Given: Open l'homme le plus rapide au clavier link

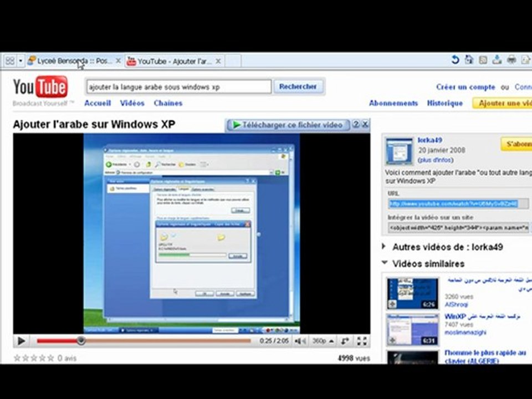Looking at the screenshot, I should coord(485,356).
